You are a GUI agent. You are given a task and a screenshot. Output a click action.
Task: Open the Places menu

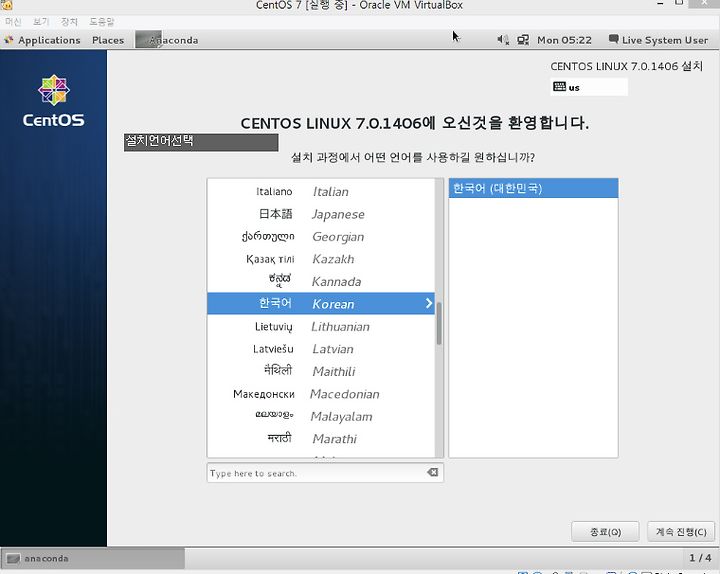108,40
